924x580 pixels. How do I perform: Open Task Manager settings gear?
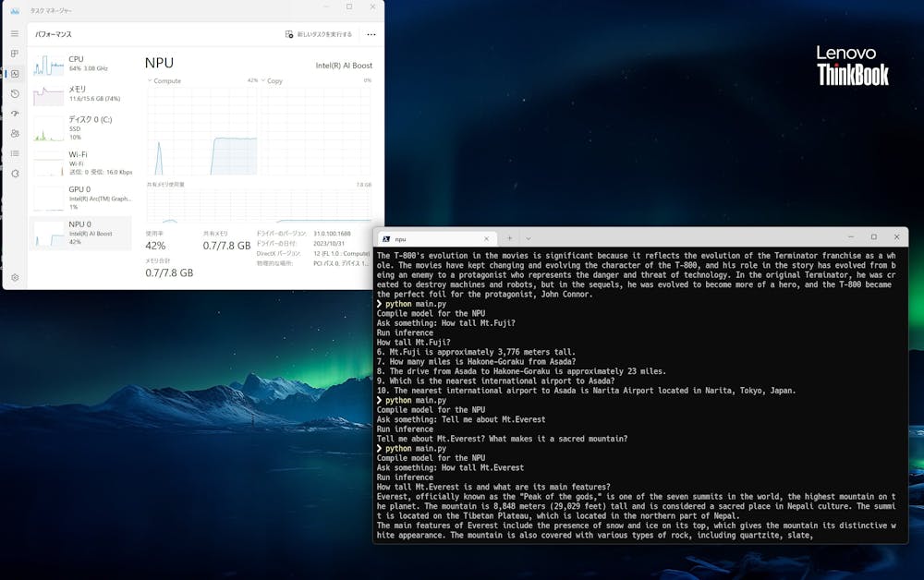pyautogui.click(x=15, y=277)
